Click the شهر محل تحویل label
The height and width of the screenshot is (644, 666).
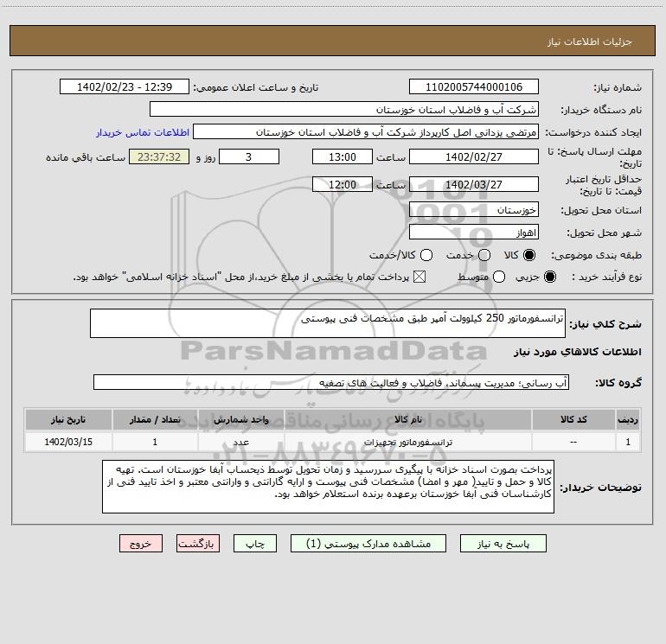click(x=605, y=233)
